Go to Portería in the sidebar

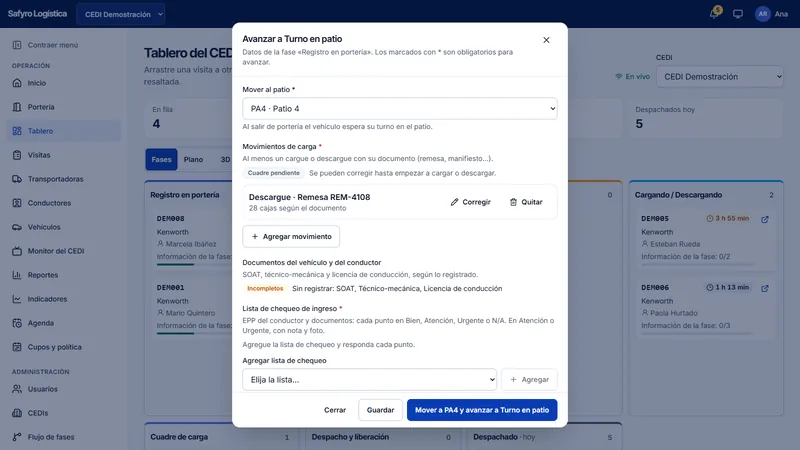[63, 107]
